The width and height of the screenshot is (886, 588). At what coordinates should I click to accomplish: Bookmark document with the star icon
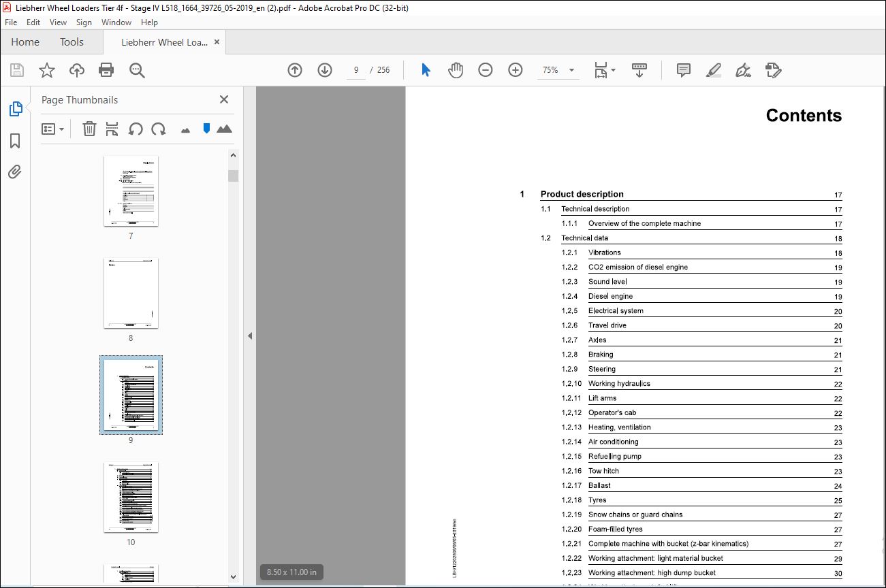(46, 70)
